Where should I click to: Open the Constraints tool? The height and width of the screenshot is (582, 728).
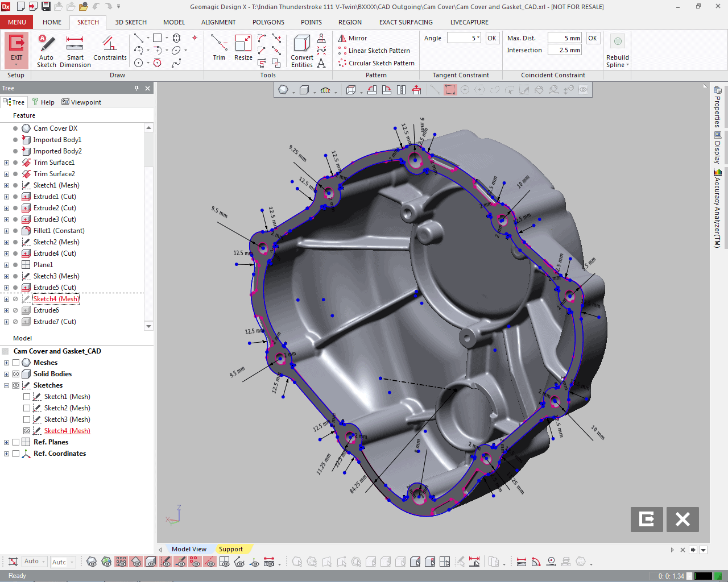pos(110,48)
